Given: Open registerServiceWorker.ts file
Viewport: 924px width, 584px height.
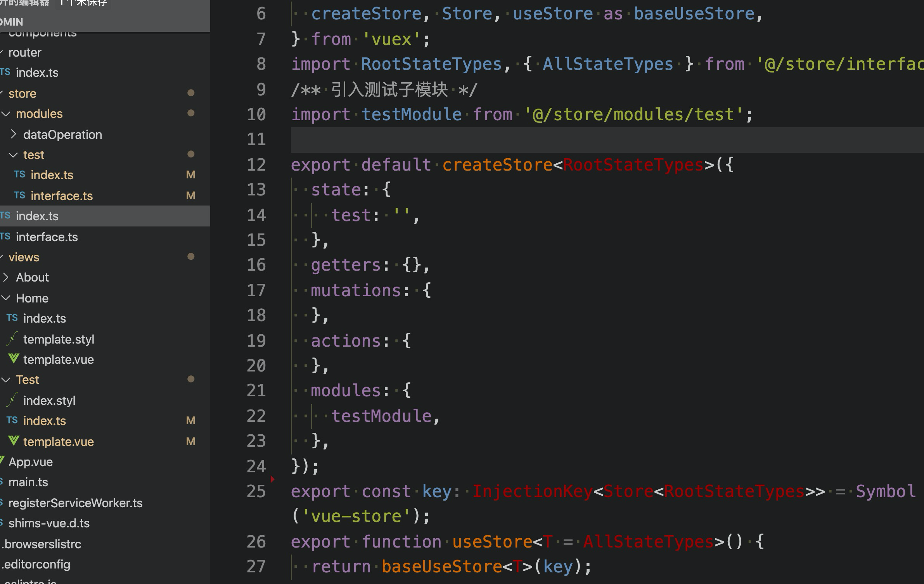Looking at the screenshot, I should pos(76,503).
